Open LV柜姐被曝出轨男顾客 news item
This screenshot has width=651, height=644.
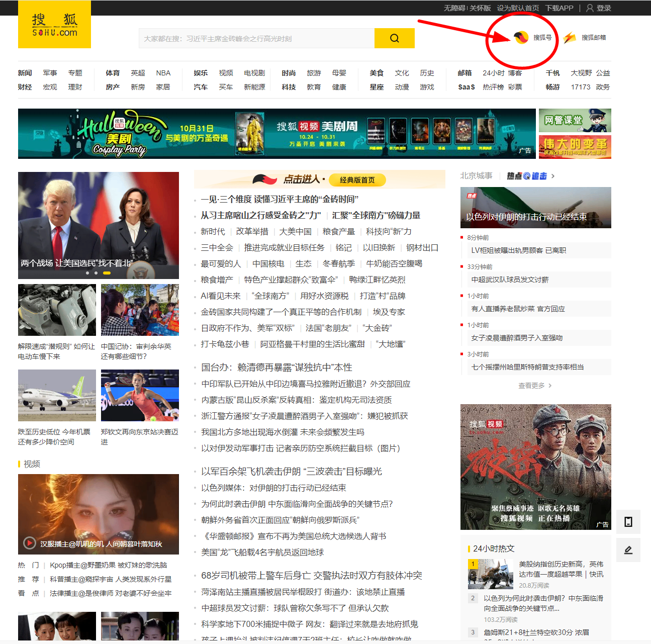coord(519,250)
